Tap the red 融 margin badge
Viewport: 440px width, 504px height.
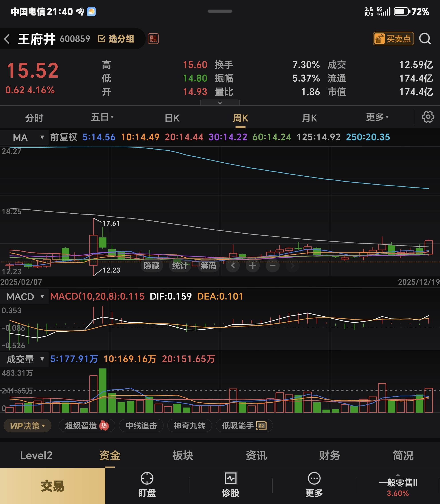[153, 39]
